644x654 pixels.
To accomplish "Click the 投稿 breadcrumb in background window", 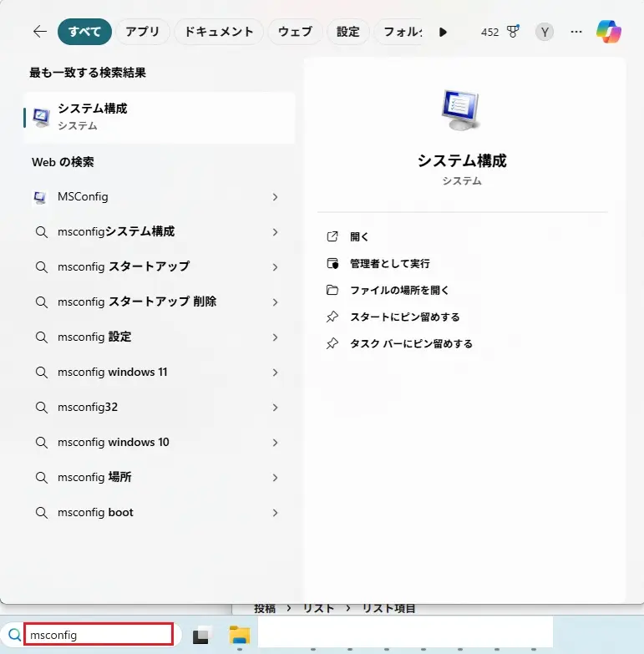I will point(265,608).
